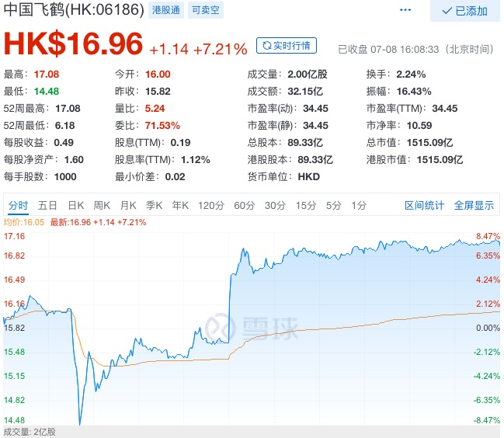Click 全屏显示 to view fullscreen
The height and width of the screenshot is (438, 504).
474,205
